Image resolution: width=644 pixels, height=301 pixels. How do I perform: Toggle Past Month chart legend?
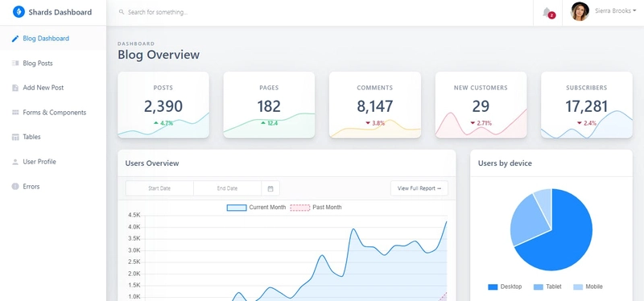(316, 208)
